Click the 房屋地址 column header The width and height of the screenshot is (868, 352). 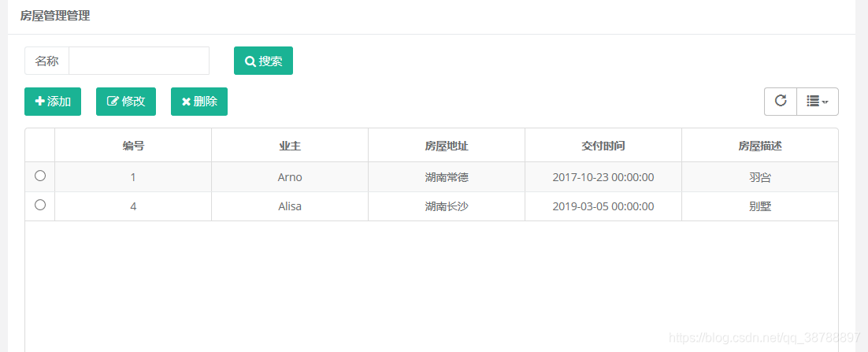pyautogui.click(x=447, y=146)
